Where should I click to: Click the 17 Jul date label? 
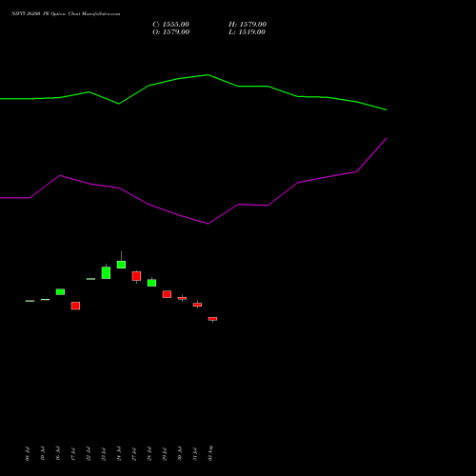(x=73, y=454)
